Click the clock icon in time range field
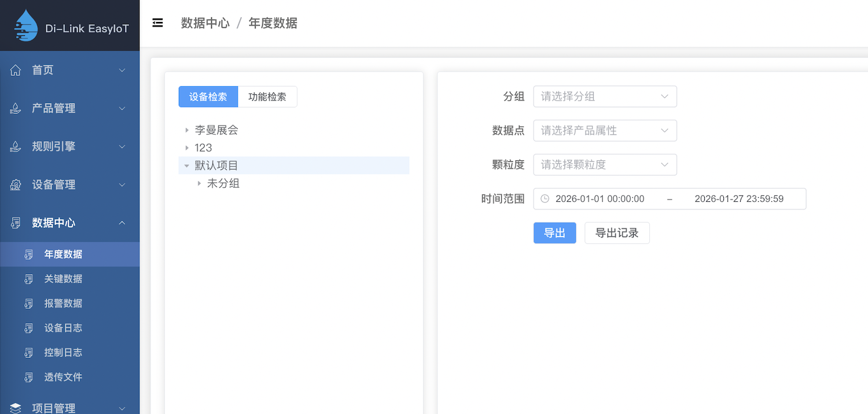The image size is (868, 414). coord(545,199)
